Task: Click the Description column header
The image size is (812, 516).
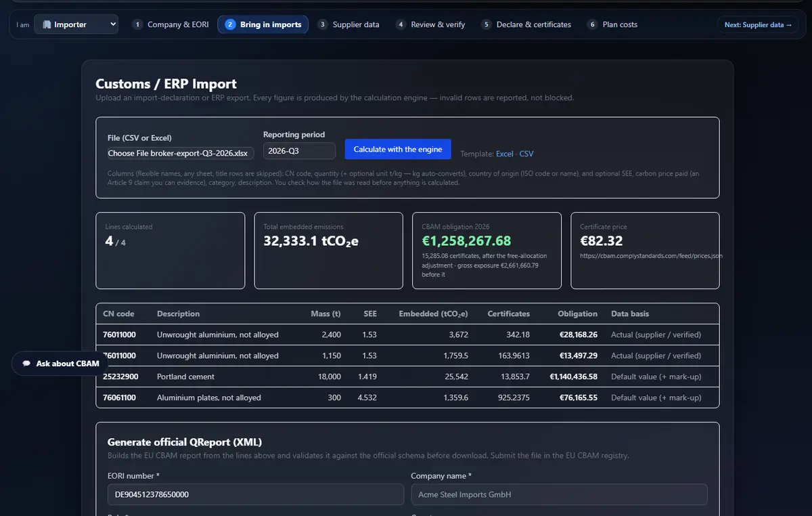Action: [x=178, y=314]
